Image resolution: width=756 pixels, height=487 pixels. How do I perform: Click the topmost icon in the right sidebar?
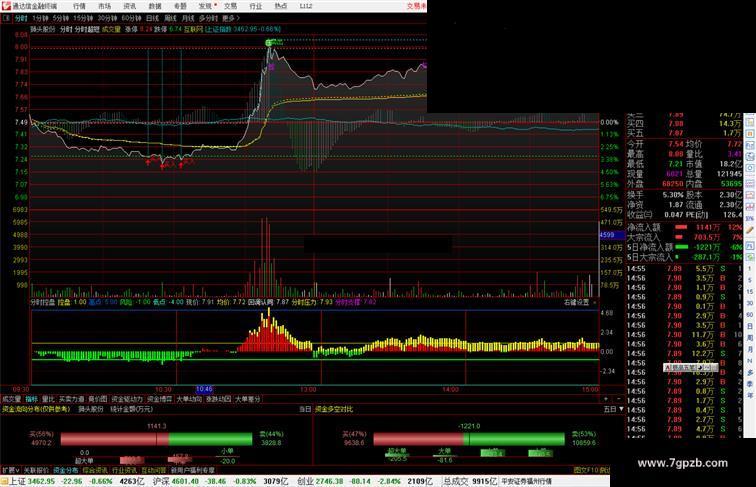750,121
